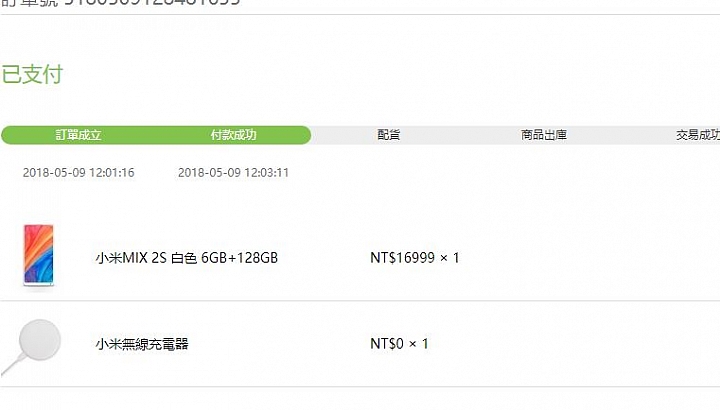
Task: Click the 2018-05-09 12:01:16 order timestamp
Action: (79, 173)
